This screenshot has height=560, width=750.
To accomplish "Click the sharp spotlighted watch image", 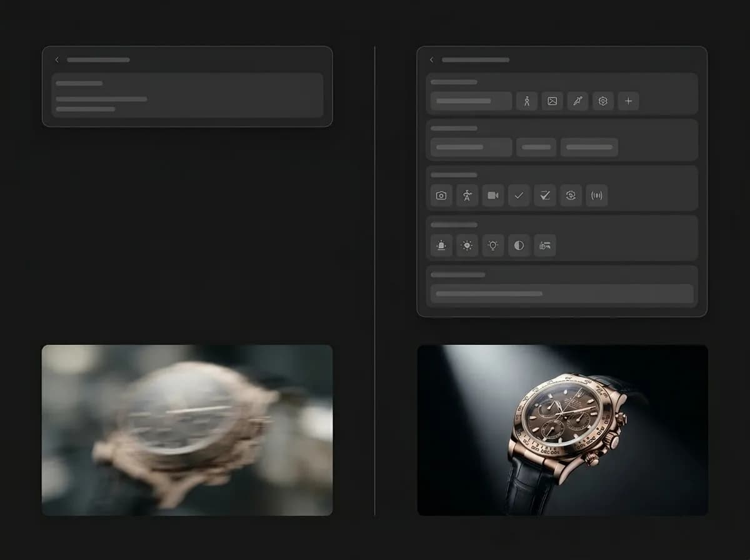I will [x=562, y=430].
